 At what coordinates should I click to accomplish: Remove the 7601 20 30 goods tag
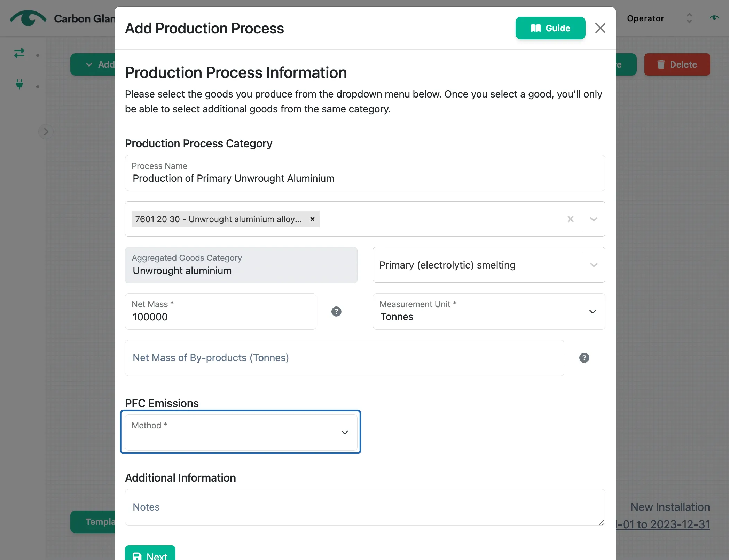[312, 219]
